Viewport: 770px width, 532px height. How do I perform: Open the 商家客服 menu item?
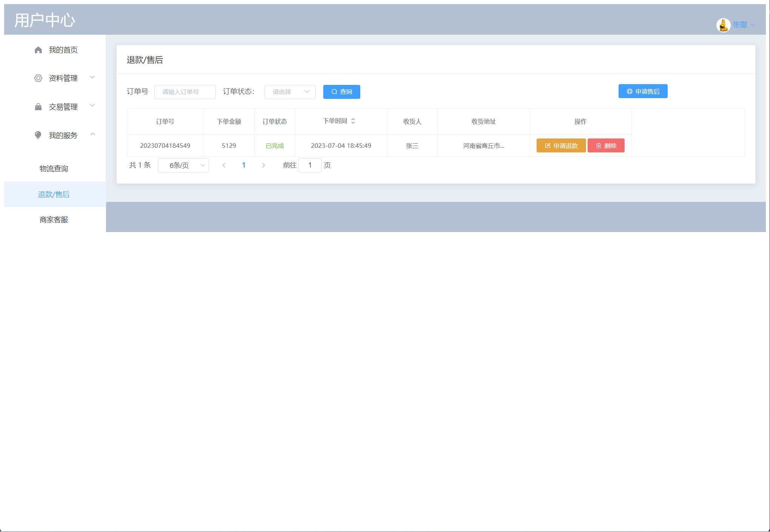(x=54, y=220)
